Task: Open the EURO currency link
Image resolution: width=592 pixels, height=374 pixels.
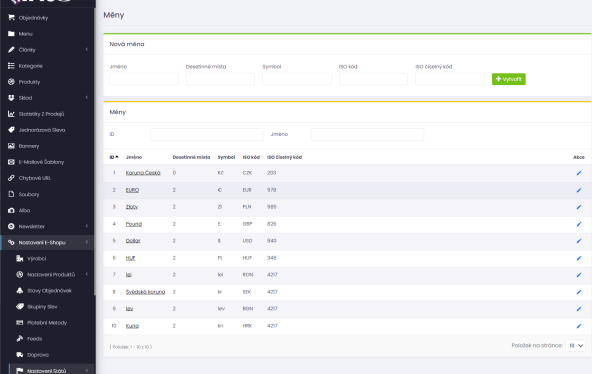Action: 132,190
